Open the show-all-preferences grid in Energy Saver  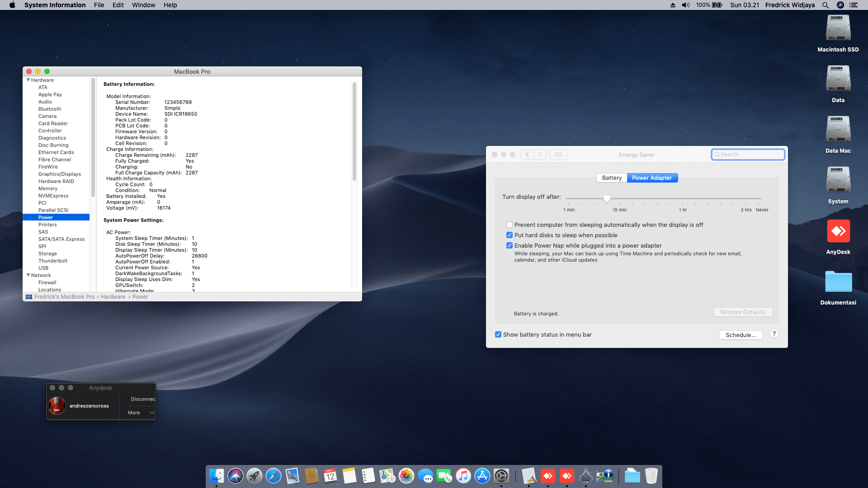(558, 154)
